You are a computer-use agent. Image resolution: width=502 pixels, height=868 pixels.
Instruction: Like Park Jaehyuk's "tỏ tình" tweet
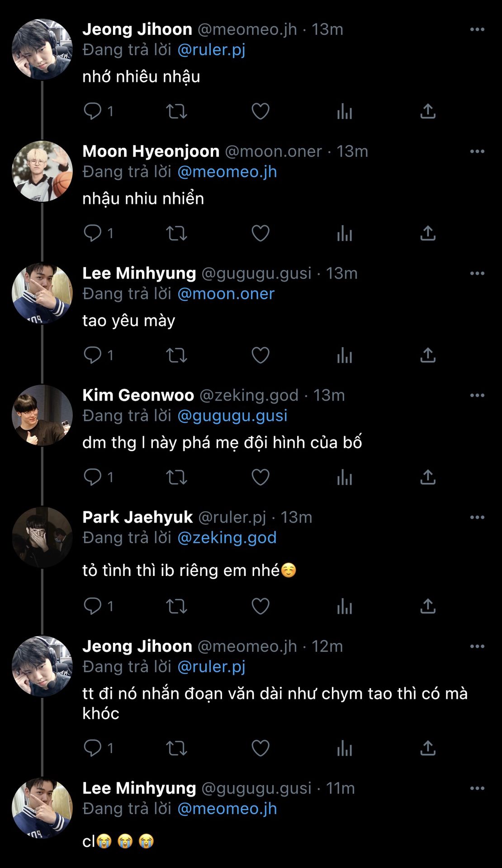(260, 606)
